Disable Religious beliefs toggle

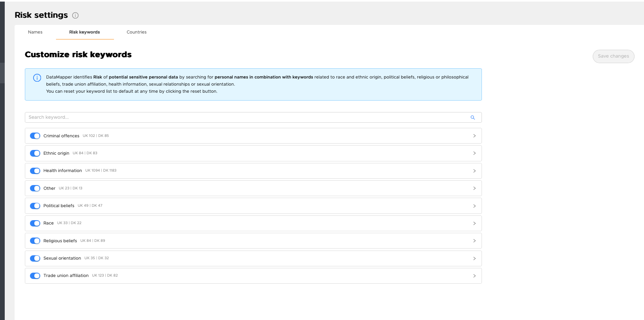(x=35, y=241)
